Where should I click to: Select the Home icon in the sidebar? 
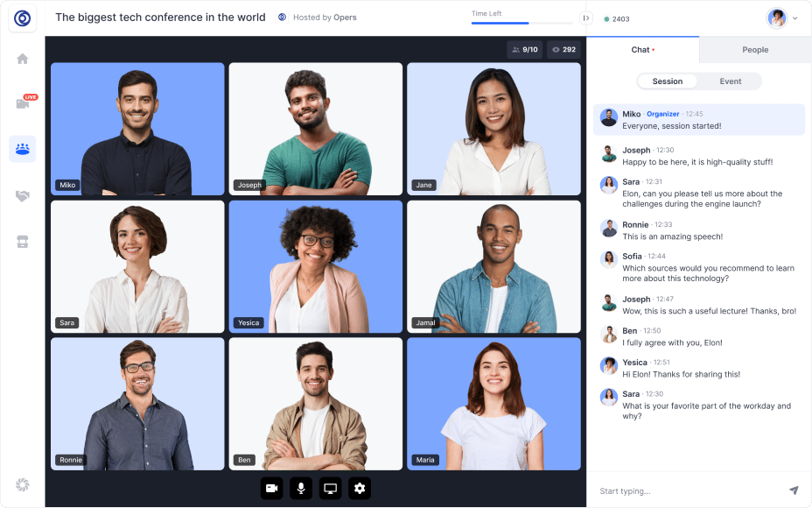pos(23,58)
